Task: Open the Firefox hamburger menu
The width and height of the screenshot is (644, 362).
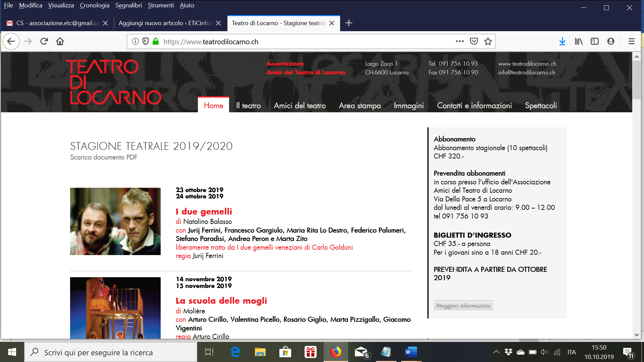Action: pos(632,42)
